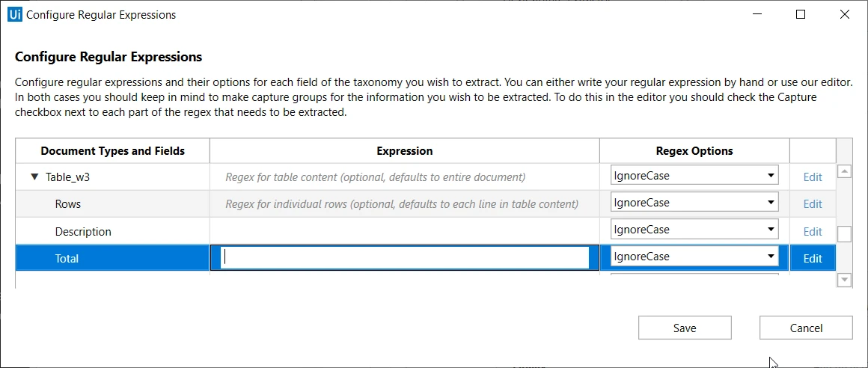Click Edit link for Rows row
The height and width of the screenshot is (368, 868).
point(812,204)
